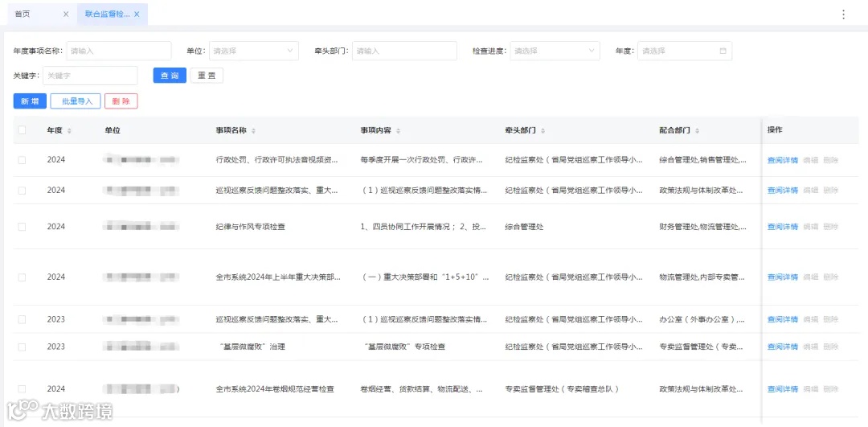Open 查阅详情 for 纪律与作风专项检查 row

click(782, 227)
